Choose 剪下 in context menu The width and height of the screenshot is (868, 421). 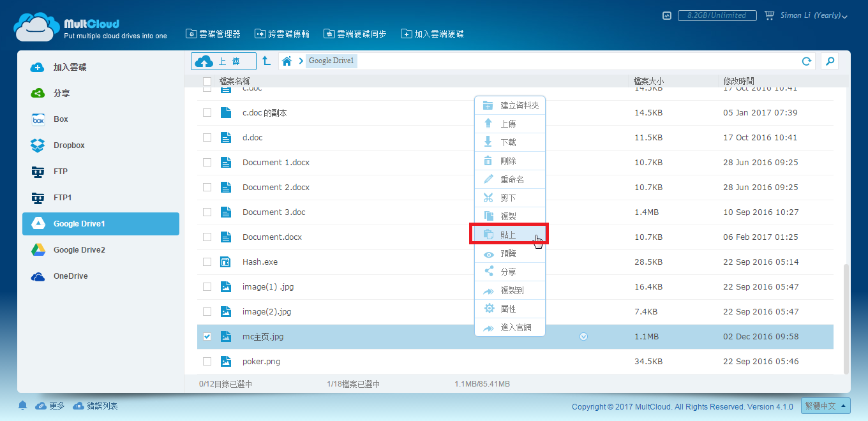pyautogui.click(x=510, y=198)
